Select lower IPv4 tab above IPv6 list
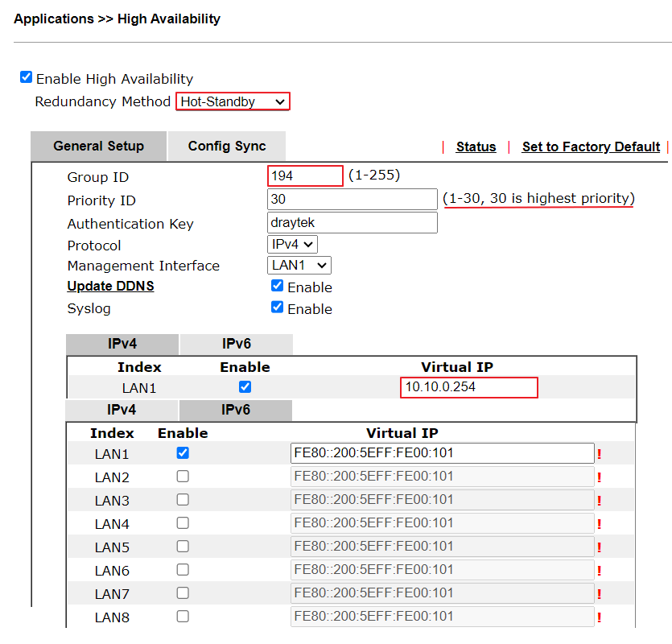The width and height of the screenshot is (672, 644). (122, 410)
